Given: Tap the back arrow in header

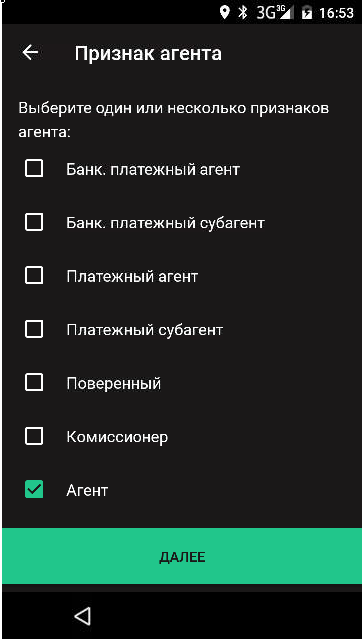Looking at the screenshot, I should 30,53.
